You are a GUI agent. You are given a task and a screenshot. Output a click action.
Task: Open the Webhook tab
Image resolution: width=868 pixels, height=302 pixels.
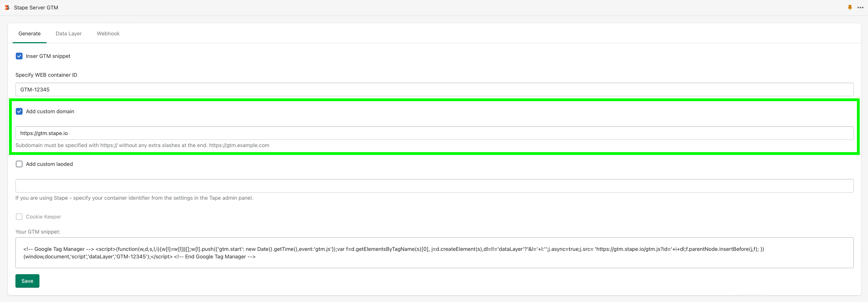[x=108, y=34]
